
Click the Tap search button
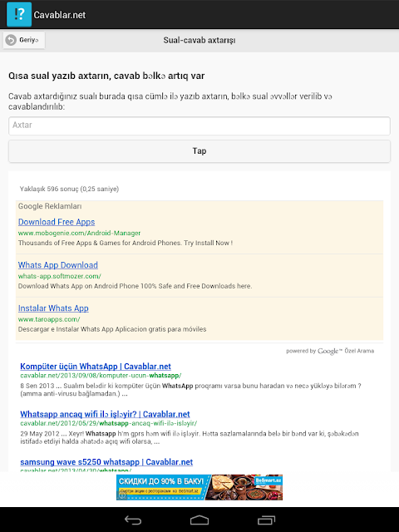pyautogui.click(x=199, y=151)
